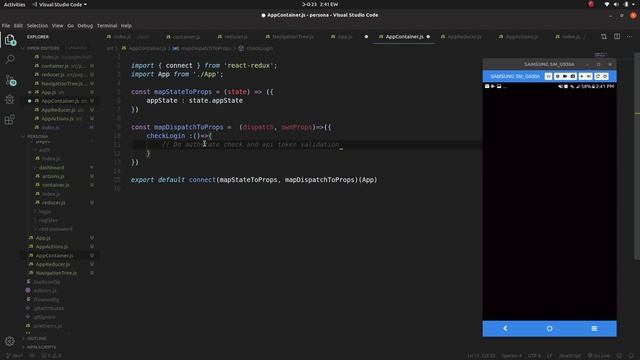Click errors and warnings counter in status bar

tap(52, 356)
